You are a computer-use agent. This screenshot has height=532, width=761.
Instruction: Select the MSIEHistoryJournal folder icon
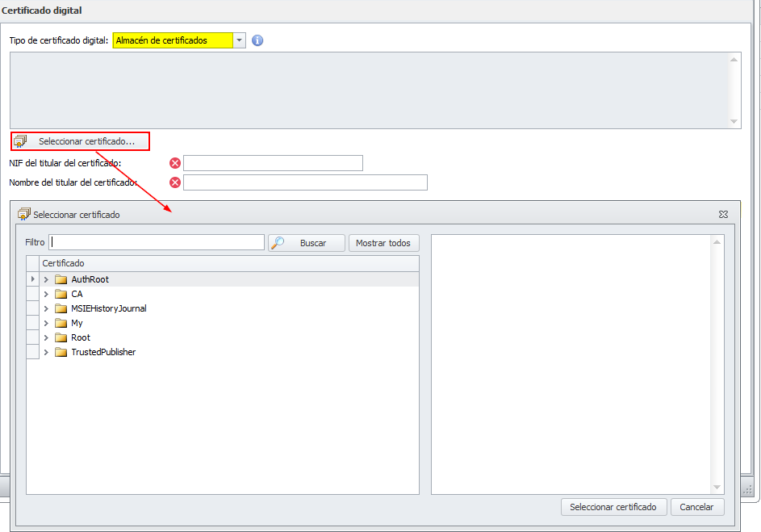(x=61, y=308)
